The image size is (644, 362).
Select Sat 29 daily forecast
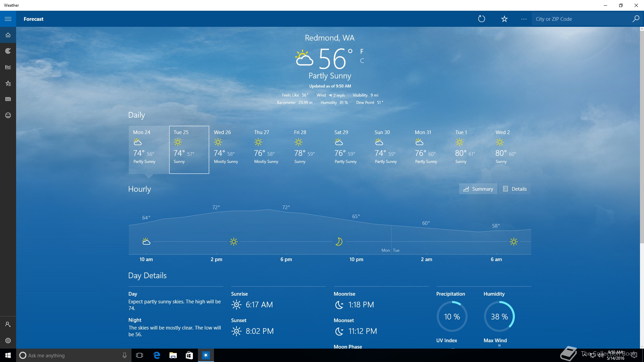350,150
